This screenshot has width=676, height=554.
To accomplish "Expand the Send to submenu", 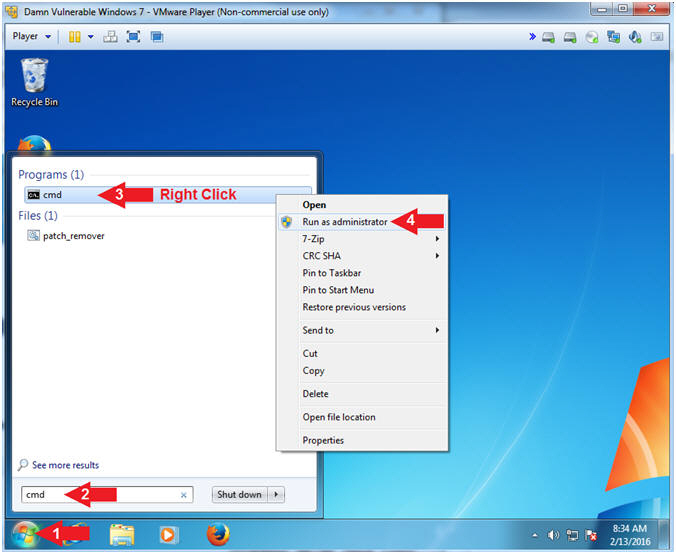I will (x=362, y=330).
